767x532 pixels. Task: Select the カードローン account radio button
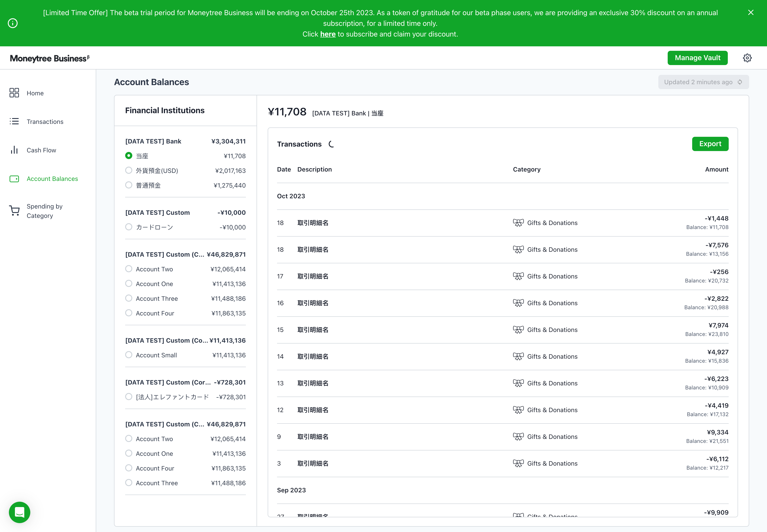tap(129, 227)
